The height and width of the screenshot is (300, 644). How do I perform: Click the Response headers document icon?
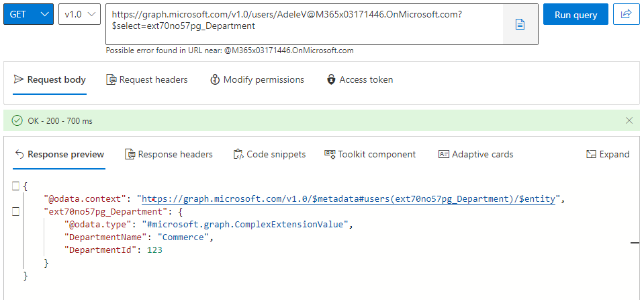pos(130,154)
